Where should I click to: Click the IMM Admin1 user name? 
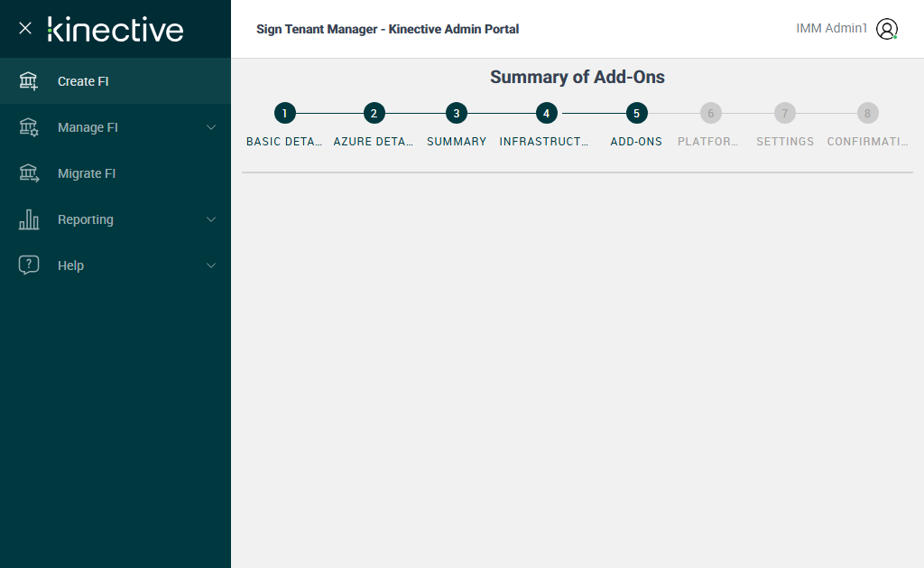click(831, 28)
